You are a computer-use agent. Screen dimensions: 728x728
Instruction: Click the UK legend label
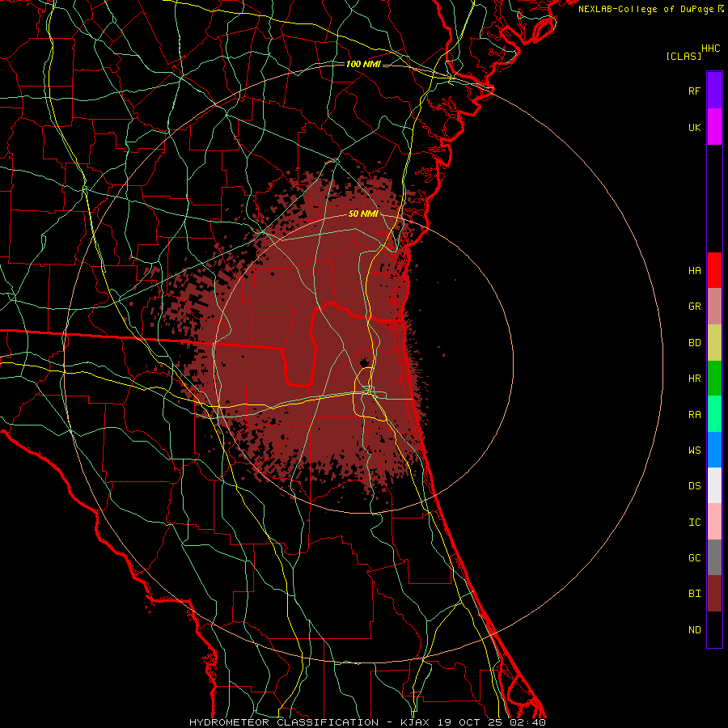point(694,127)
